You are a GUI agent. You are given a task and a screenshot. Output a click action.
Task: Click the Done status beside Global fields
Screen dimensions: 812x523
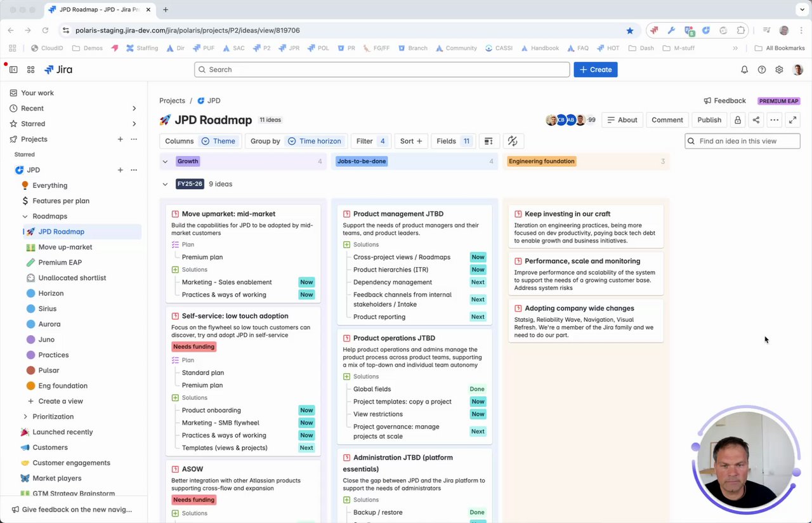pyautogui.click(x=477, y=389)
